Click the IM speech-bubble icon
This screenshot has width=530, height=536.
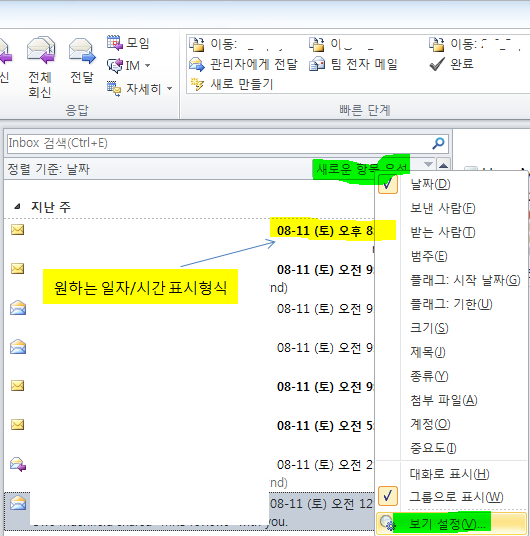(115, 65)
